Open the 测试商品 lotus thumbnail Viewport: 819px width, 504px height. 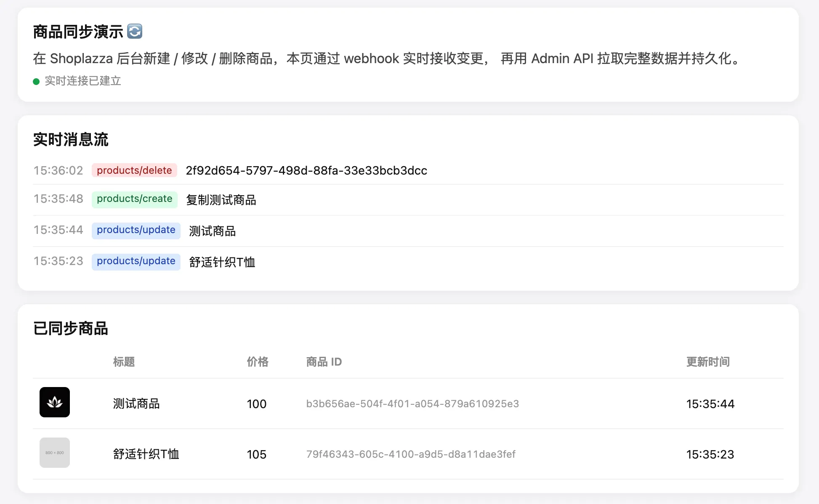click(x=55, y=402)
